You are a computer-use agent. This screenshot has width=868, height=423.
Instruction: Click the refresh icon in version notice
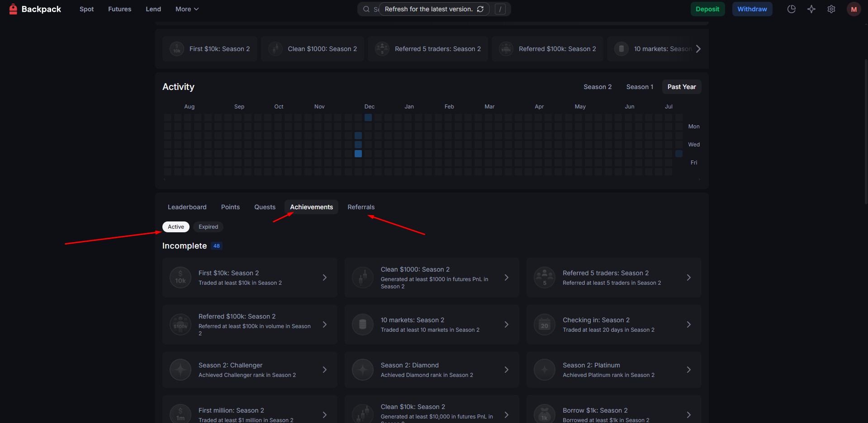[x=480, y=9]
